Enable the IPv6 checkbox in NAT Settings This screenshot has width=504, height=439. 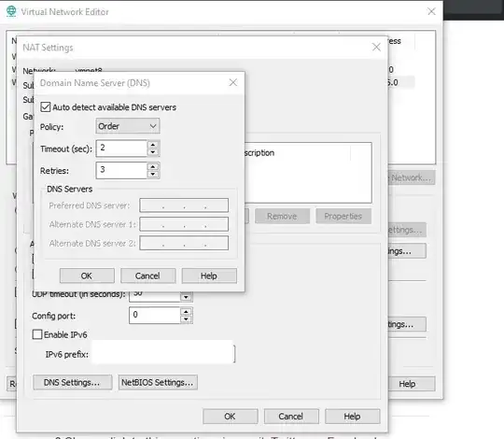click(37, 334)
